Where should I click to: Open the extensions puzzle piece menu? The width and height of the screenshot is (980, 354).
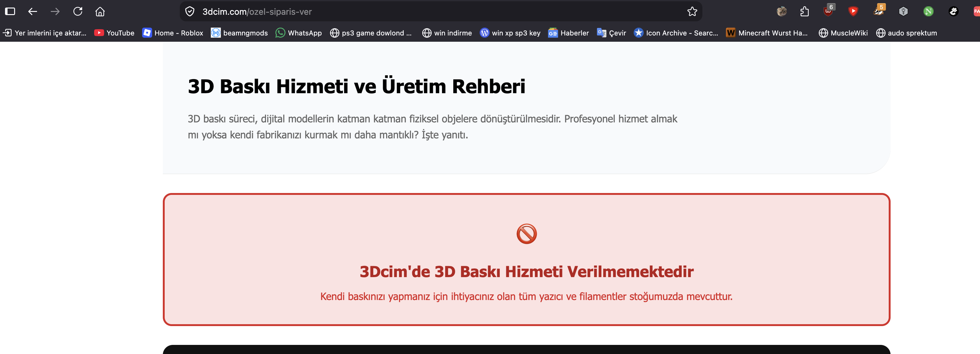[x=804, y=11]
